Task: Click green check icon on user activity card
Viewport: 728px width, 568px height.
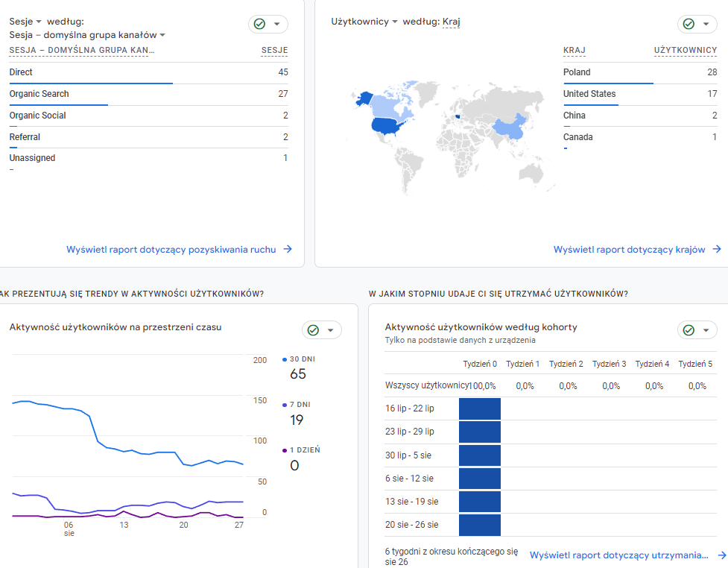Action: (x=314, y=329)
